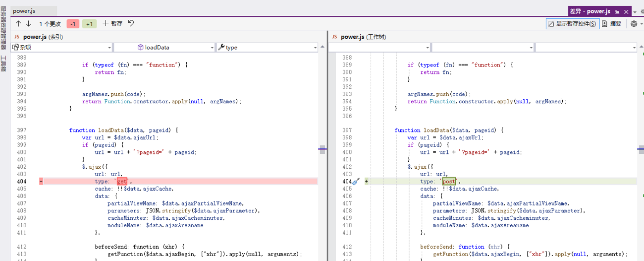Toggle 显示暂存控件 staging controls
The image size is (644, 261).
[x=572, y=24]
